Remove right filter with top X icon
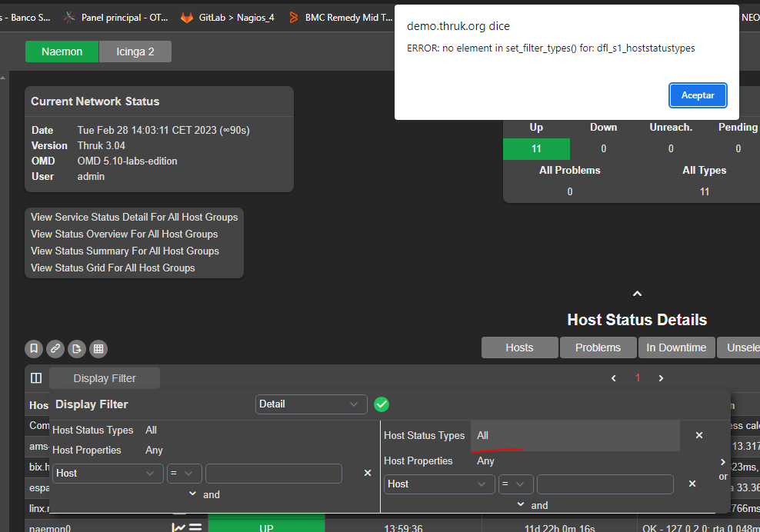This screenshot has height=532, width=760. (699, 435)
